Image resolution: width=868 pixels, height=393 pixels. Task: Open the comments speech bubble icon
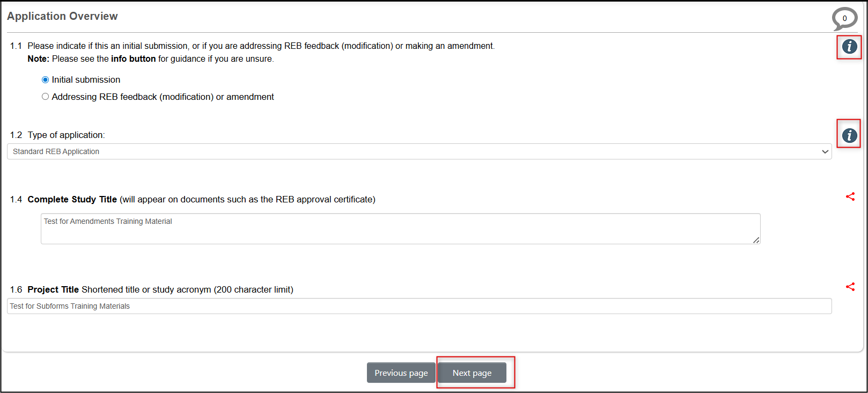[x=844, y=19]
